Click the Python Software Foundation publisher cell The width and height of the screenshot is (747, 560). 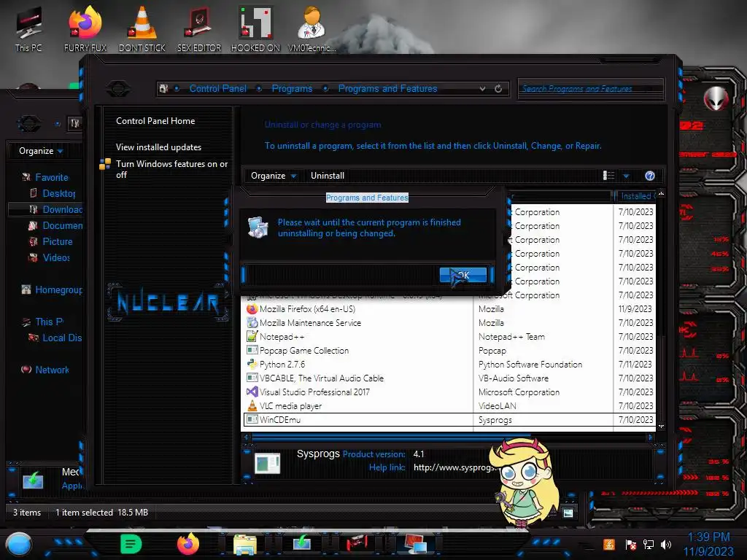[x=530, y=365]
